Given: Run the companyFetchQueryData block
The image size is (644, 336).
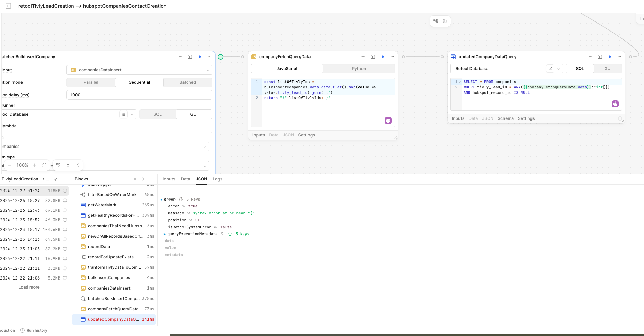Looking at the screenshot, I should click(x=383, y=57).
